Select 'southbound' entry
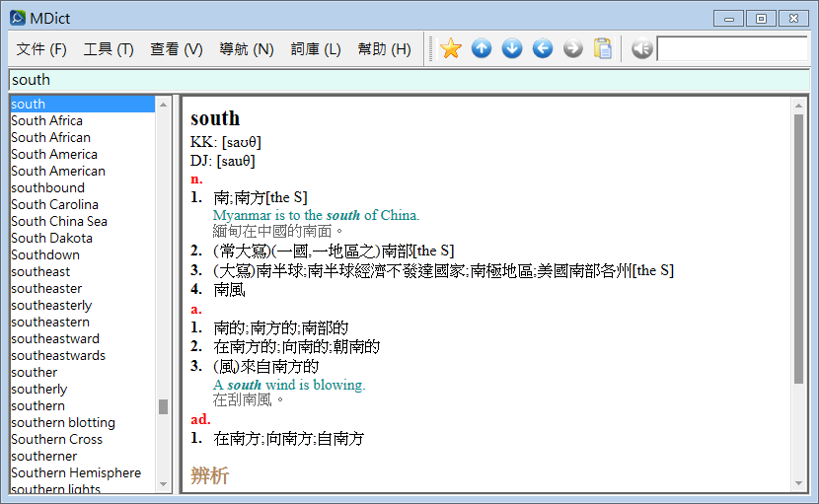The height and width of the screenshot is (504, 819). 82,187
